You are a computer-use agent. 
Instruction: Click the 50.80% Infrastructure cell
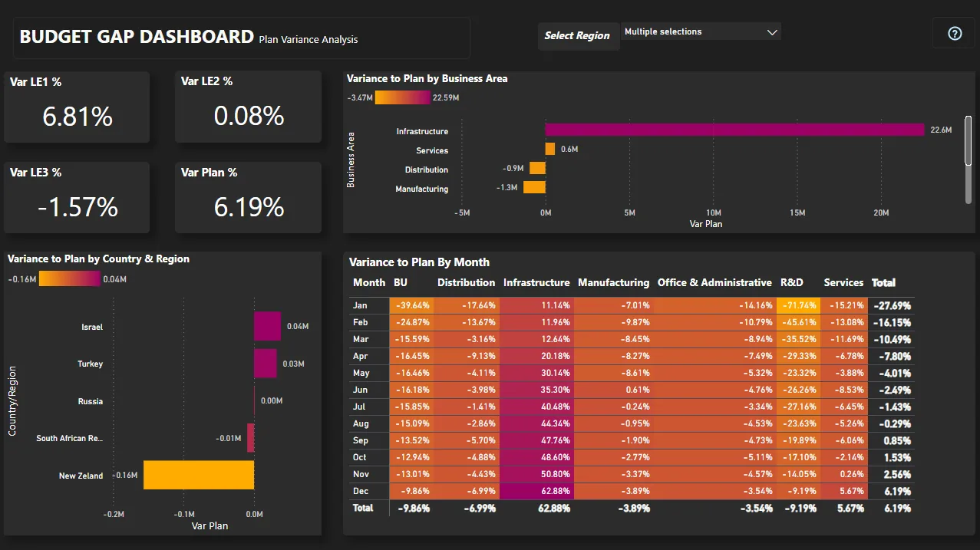pos(536,474)
